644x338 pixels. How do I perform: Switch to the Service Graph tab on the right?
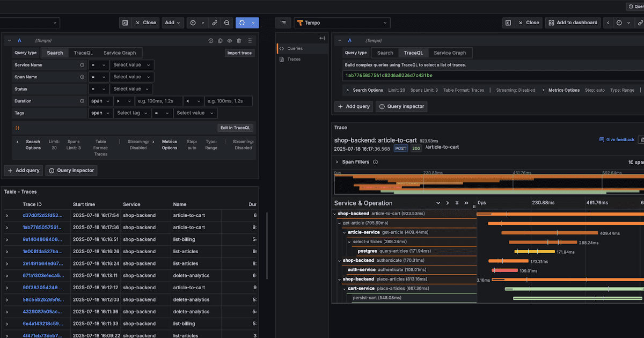click(450, 53)
